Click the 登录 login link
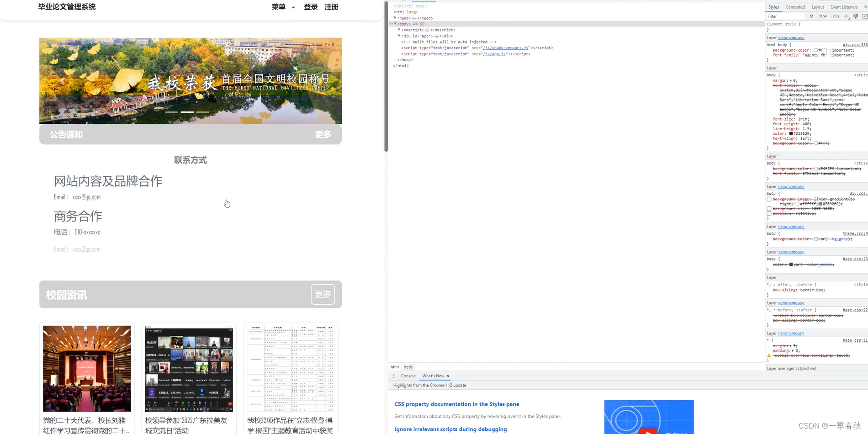Viewport: 868px width, 434px height. (x=311, y=7)
